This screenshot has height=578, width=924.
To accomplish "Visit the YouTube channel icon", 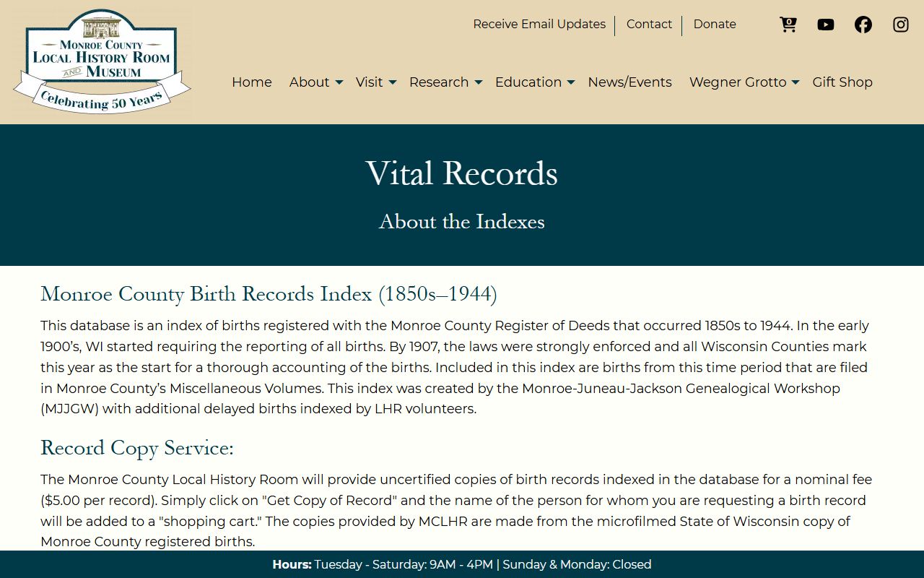I will coord(826,25).
